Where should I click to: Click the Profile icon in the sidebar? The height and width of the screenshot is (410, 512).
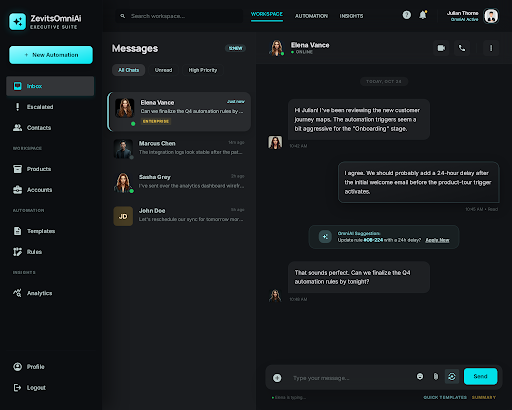point(17,367)
